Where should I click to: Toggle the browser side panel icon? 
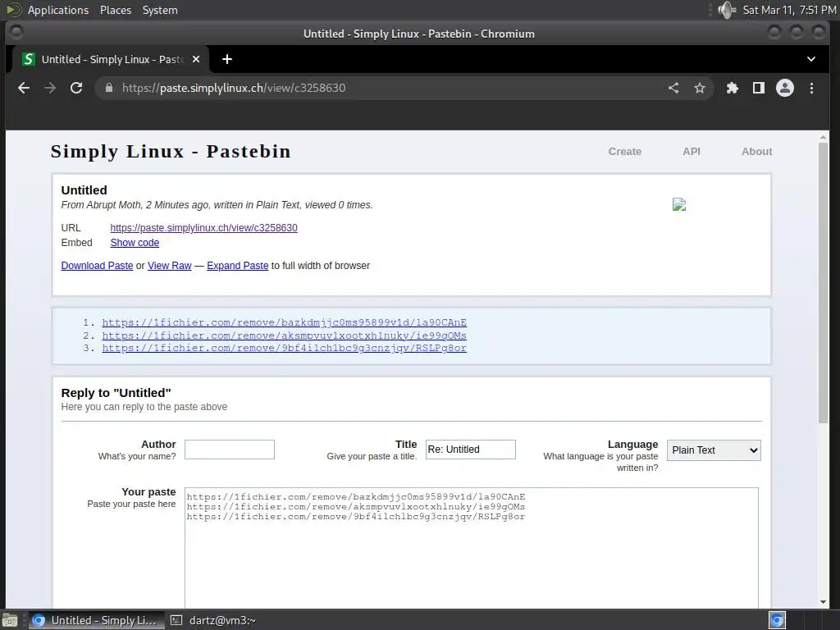759,88
